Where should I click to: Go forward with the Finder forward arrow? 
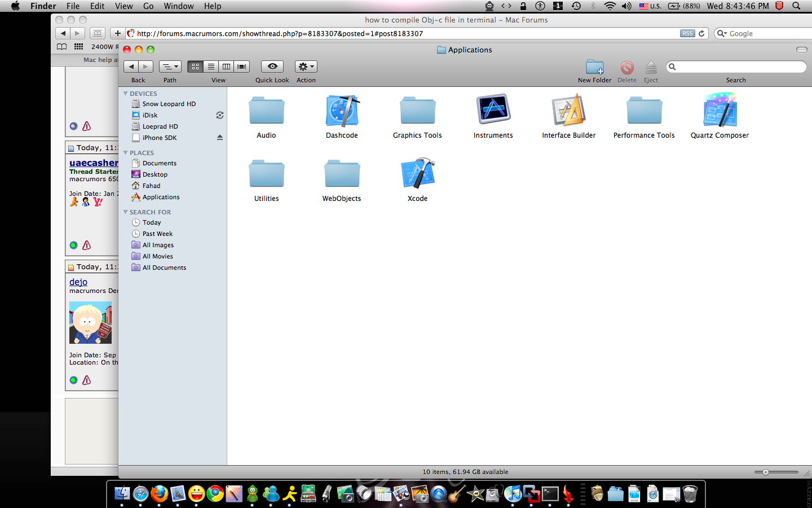coord(145,67)
